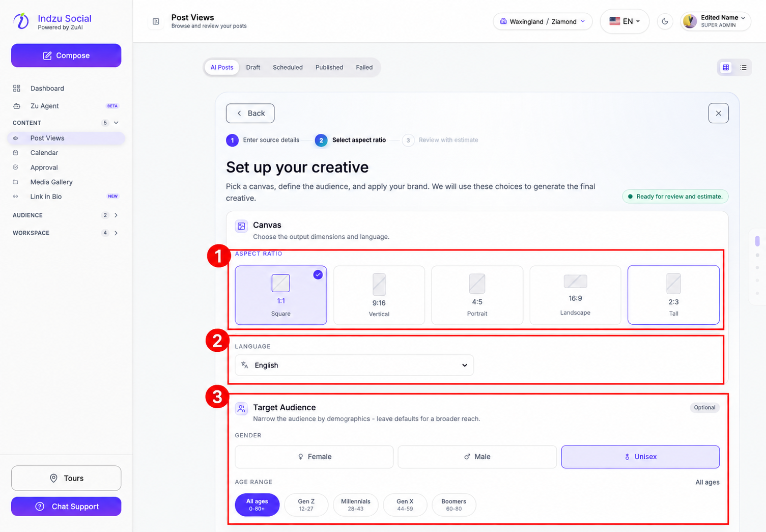The width and height of the screenshot is (766, 532).
Task: Switch to the Scheduled tab
Action: pos(288,67)
